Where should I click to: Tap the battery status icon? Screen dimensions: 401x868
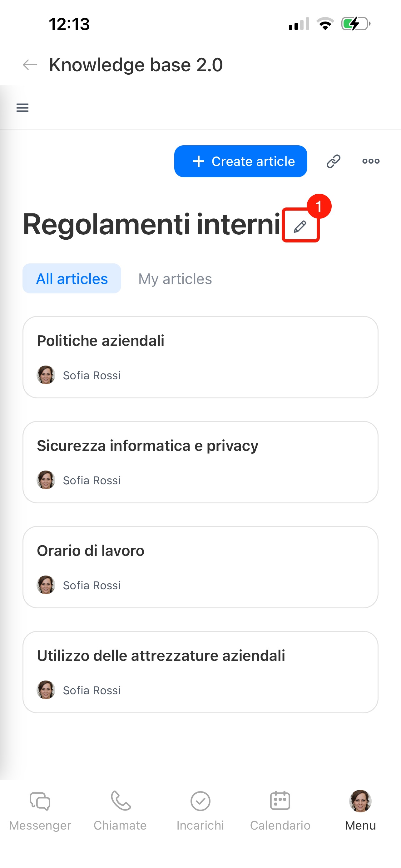(x=356, y=24)
